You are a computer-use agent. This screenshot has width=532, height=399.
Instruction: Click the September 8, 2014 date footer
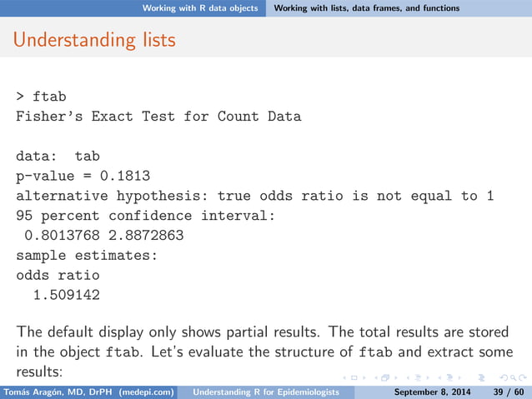(432, 392)
